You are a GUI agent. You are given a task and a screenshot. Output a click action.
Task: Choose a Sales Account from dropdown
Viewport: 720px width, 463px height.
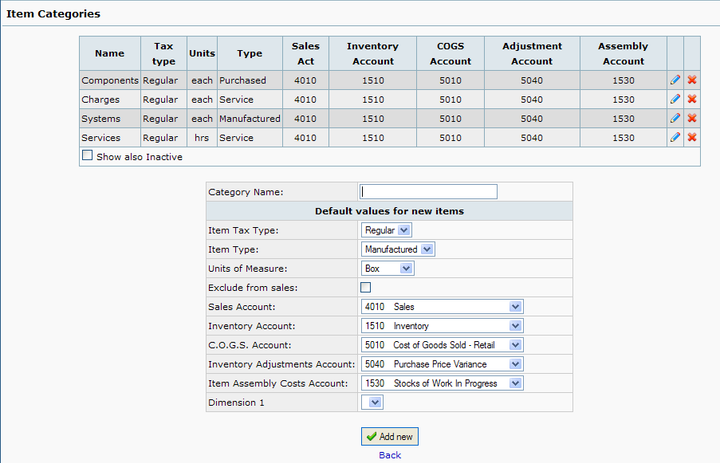point(442,307)
